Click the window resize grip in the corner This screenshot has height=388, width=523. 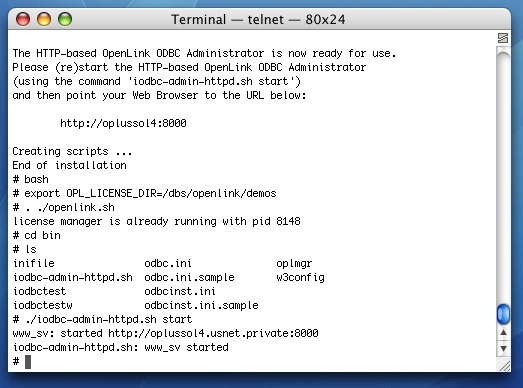tap(504, 366)
